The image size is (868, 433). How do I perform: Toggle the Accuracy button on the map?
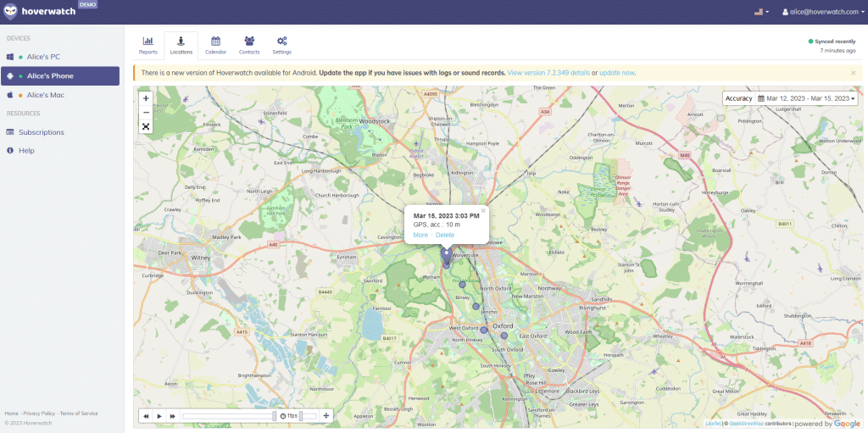click(738, 98)
